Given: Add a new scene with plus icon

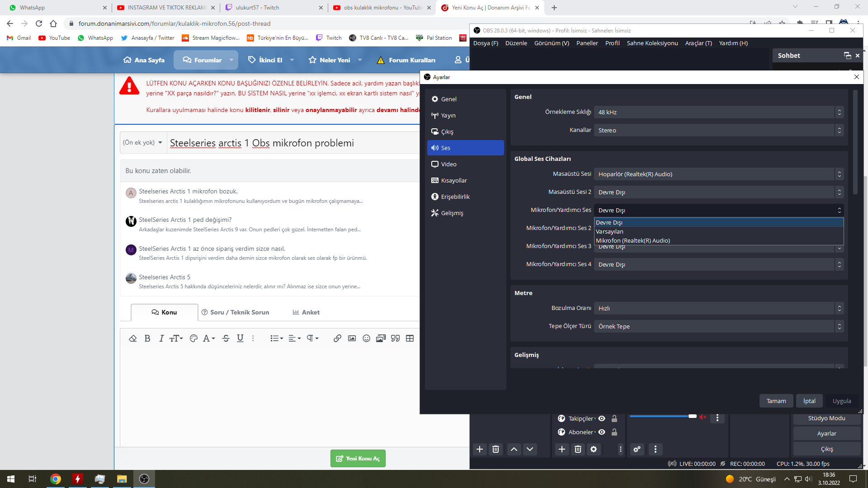Looking at the screenshot, I should [480, 449].
